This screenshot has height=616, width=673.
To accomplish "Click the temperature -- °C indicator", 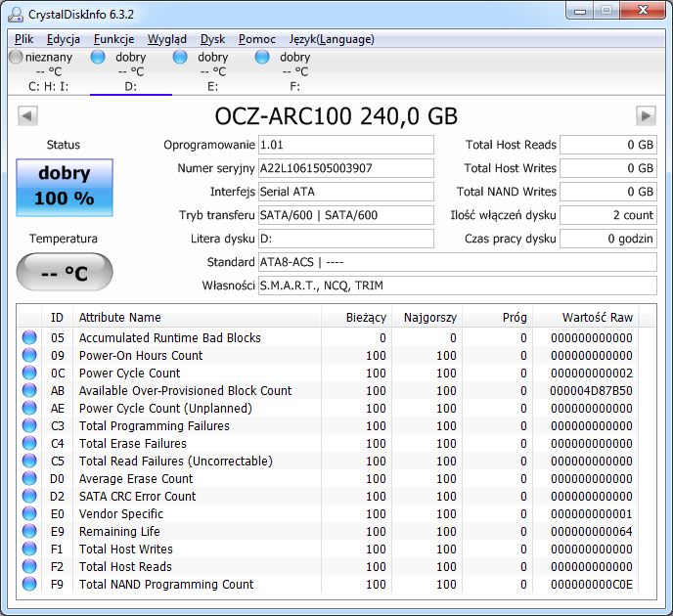I will (65, 272).
